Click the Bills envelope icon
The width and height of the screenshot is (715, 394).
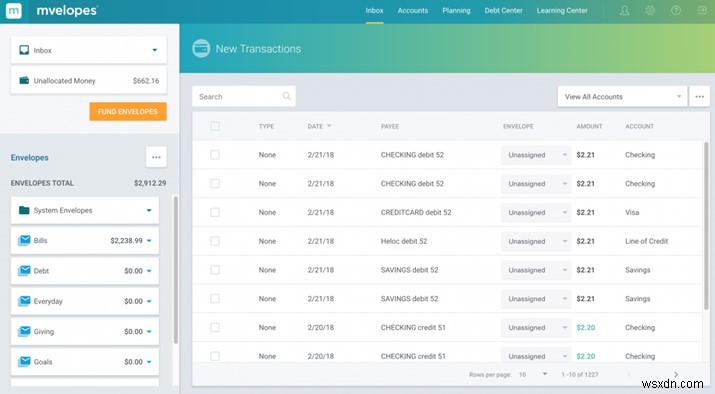24,240
